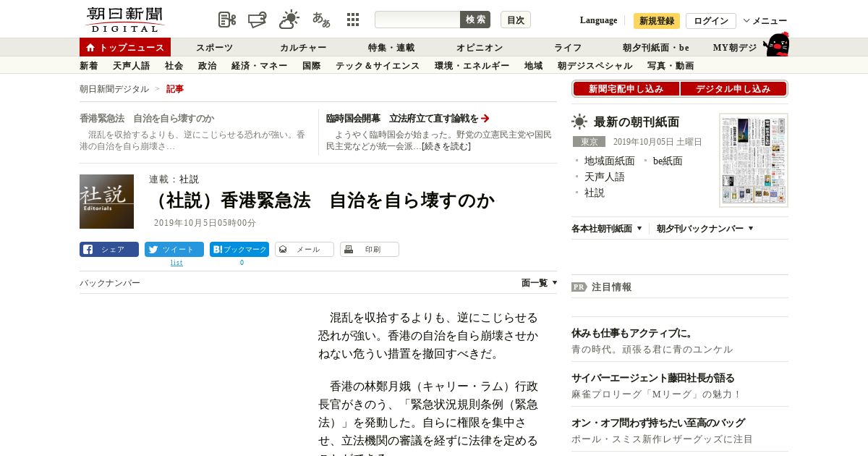Select the カルチャー tab

pos(303,48)
